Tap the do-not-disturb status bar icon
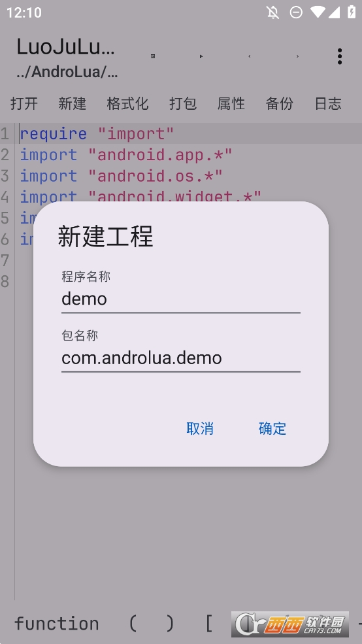This screenshot has width=362, height=644. coord(296,12)
